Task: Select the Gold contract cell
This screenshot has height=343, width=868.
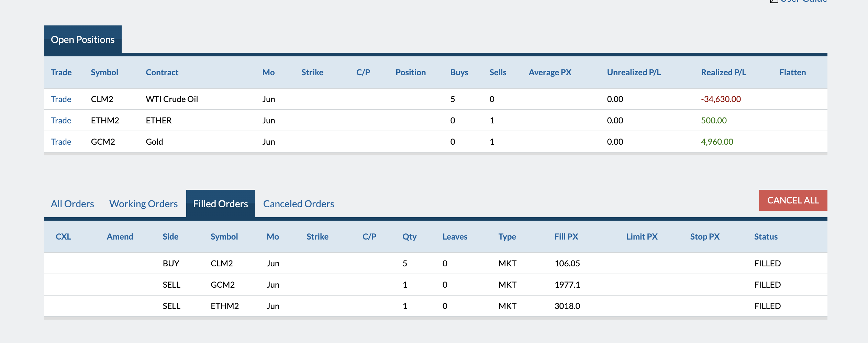Action: tap(154, 142)
